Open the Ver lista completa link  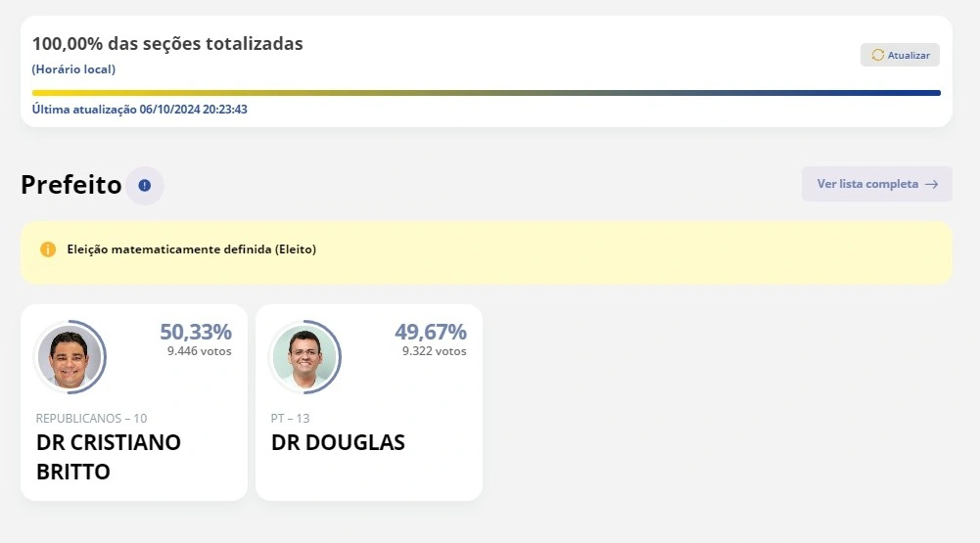point(867,184)
